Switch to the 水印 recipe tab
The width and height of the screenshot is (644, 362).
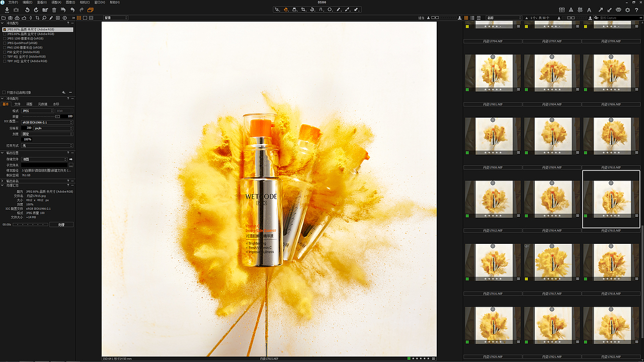56,104
